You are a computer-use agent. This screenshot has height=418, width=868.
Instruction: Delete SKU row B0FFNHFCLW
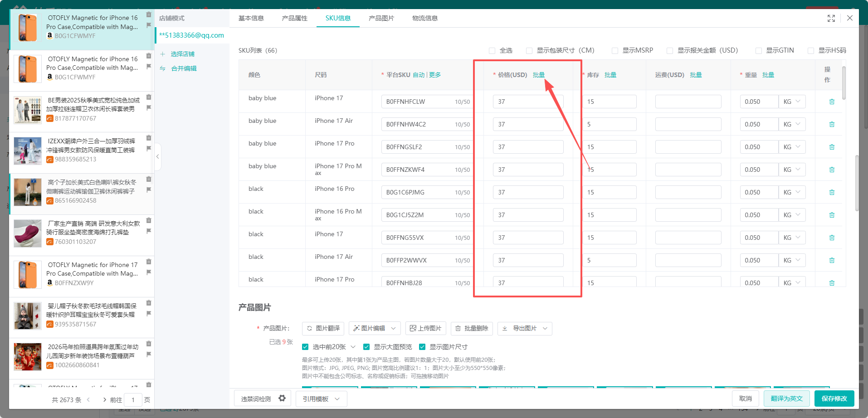pos(832,102)
